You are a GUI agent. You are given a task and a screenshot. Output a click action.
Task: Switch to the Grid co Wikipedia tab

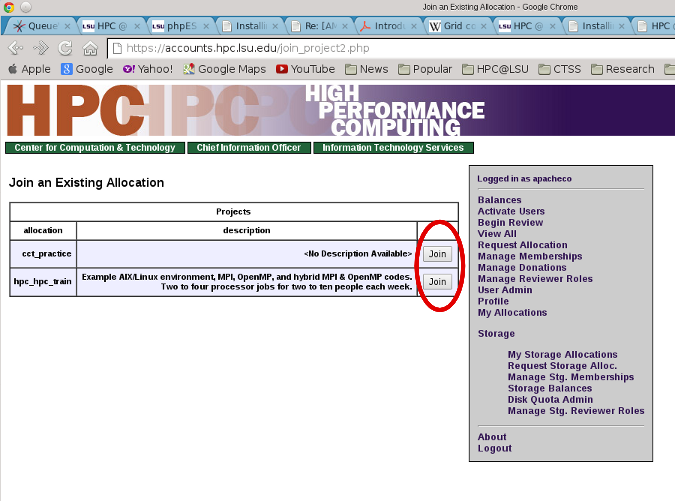pos(456,26)
